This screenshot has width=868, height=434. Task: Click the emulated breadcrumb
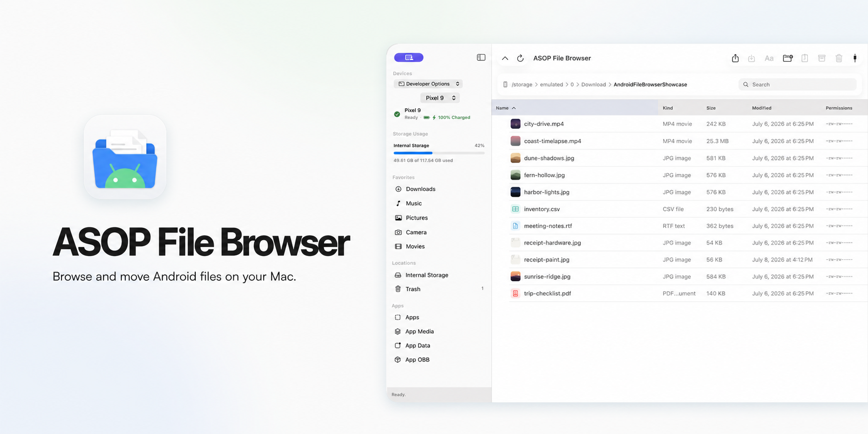pyautogui.click(x=551, y=85)
